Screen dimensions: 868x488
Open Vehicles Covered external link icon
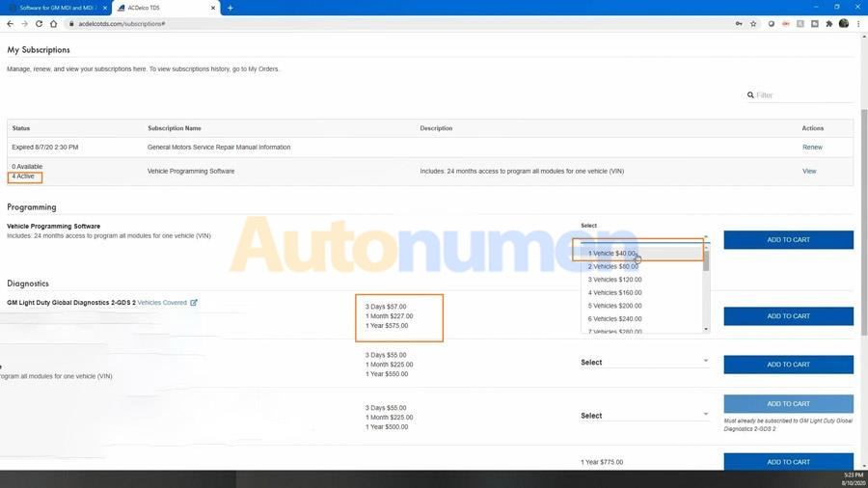click(x=194, y=303)
